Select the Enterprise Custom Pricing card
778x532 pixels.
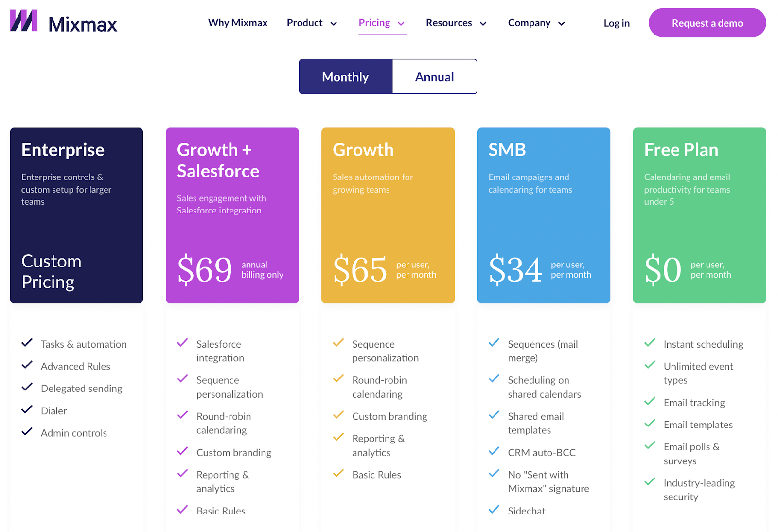pyautogui.click(x=76, y=215)
